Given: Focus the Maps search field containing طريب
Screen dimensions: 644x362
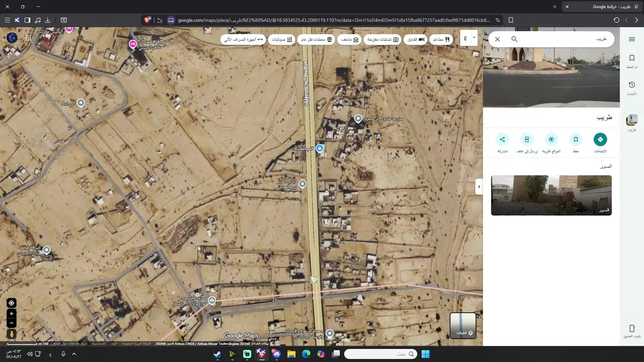Looking at the screenshot, I should pos(563,39).
